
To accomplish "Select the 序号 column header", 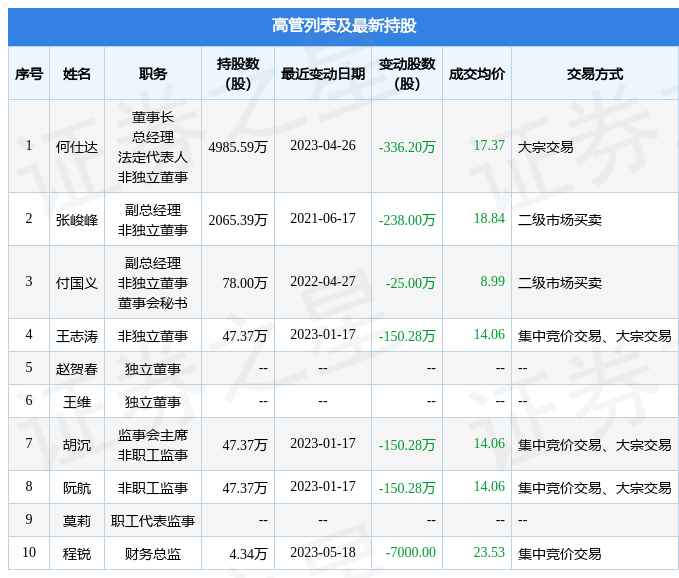I will [29, 74].
